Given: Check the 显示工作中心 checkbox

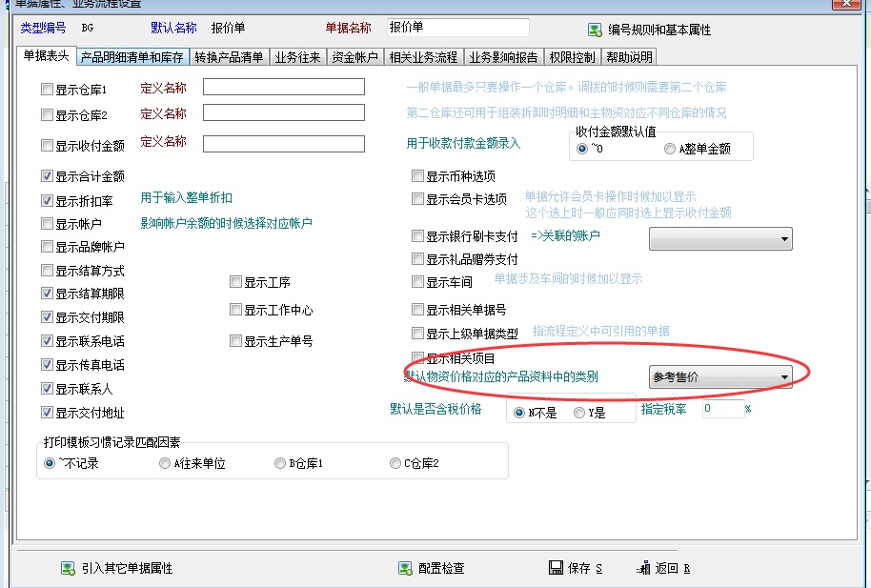Looking at the screenshot, I should tap(235, 311).
